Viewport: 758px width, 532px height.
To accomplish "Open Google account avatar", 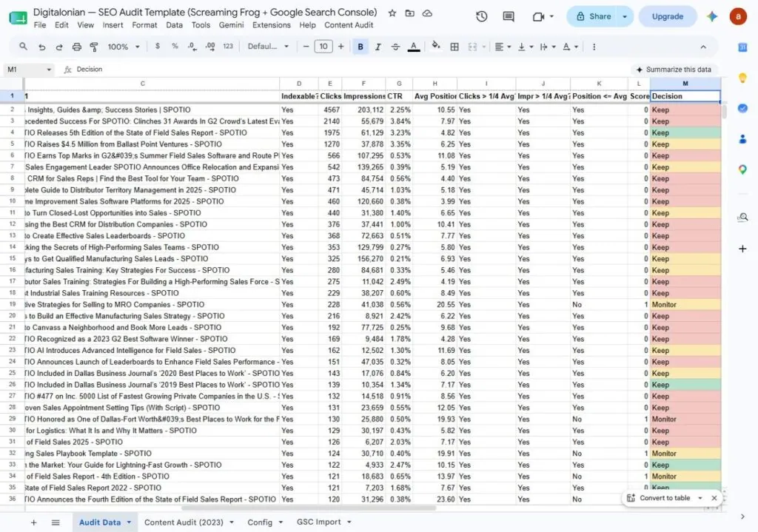I will (738, 16).
